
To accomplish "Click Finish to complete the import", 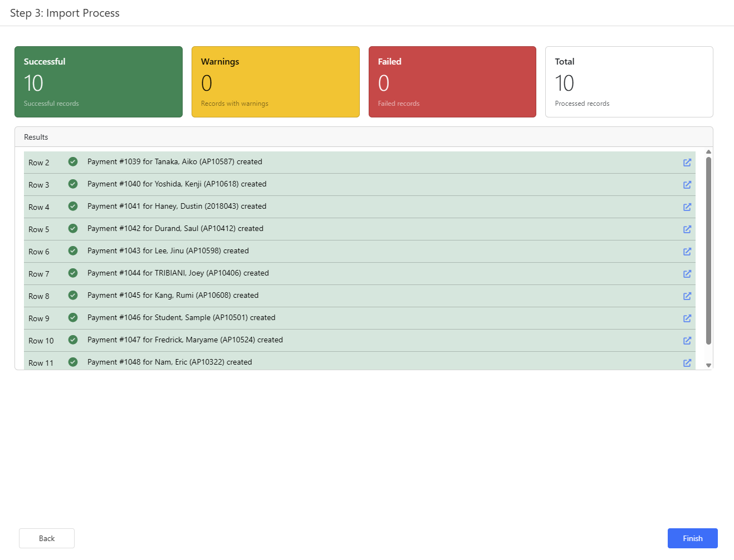I will pos(692,538).
